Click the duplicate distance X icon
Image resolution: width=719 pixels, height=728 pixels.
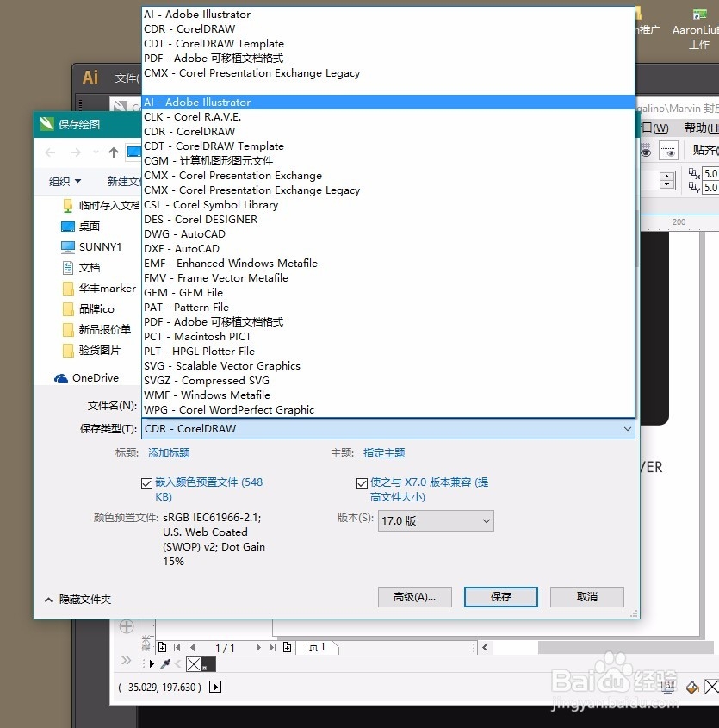click(694, 174)
